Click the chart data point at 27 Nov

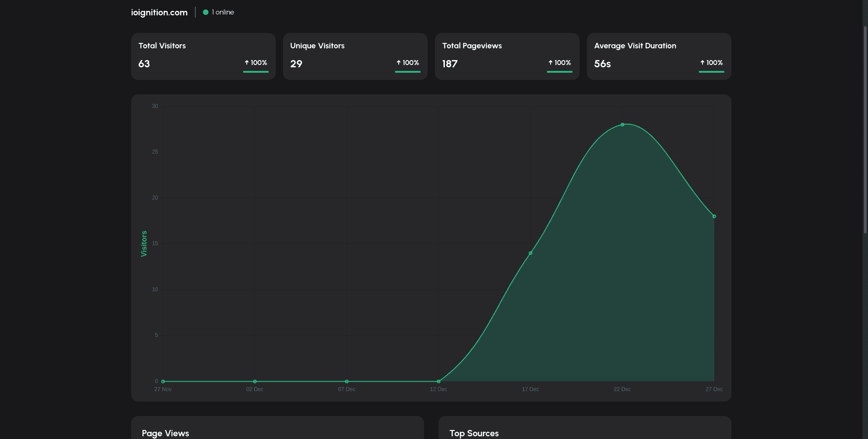click(x=163, y=382)
